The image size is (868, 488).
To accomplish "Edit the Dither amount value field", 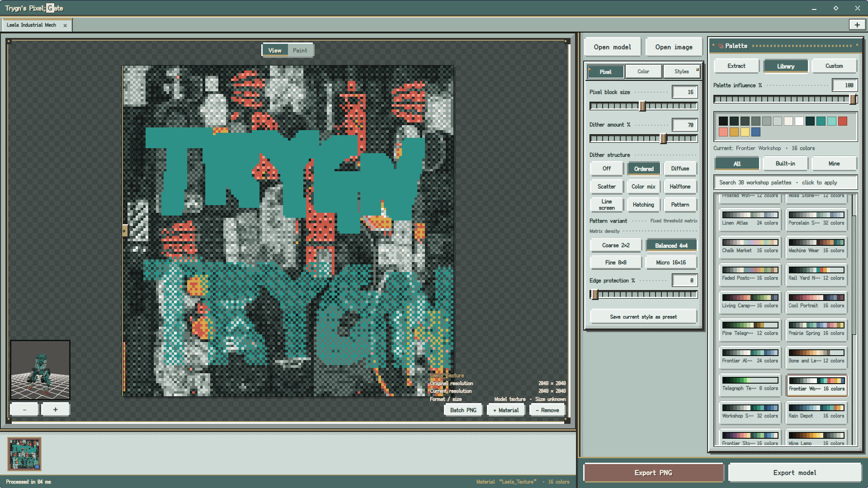I will [x=685, y=125].
